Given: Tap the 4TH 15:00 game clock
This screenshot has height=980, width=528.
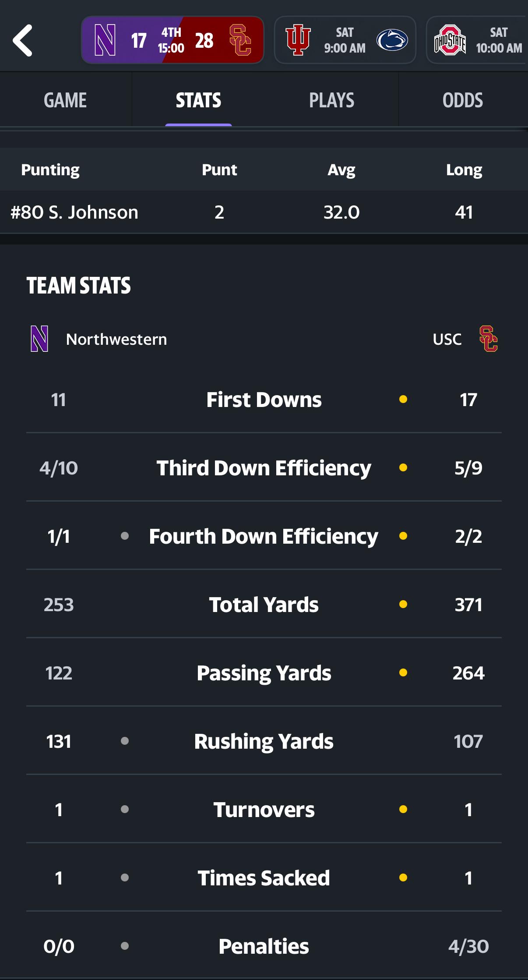Looking at the screenshot, I should [x=171, y=40].
